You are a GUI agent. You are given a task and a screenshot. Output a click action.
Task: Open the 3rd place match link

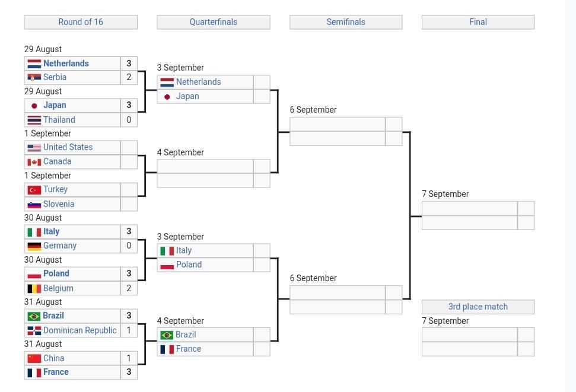[478, 307]
